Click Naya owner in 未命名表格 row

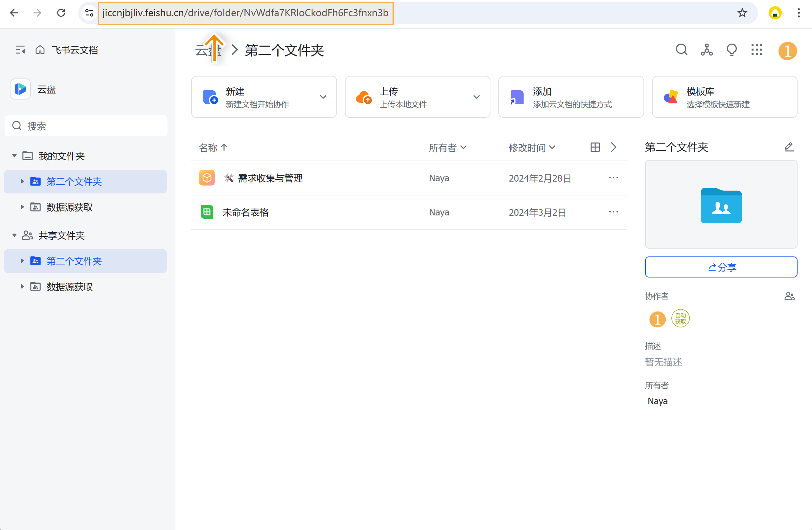tap(439, 212)
